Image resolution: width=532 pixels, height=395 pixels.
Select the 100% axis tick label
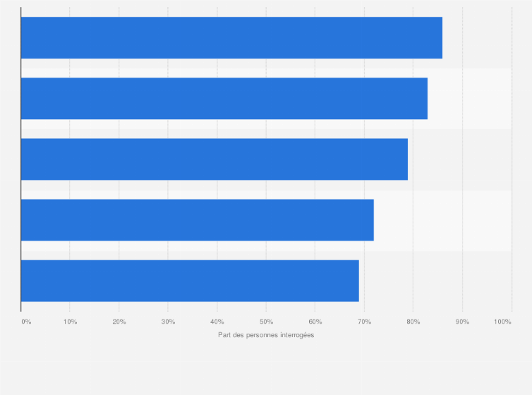[502, 322]
